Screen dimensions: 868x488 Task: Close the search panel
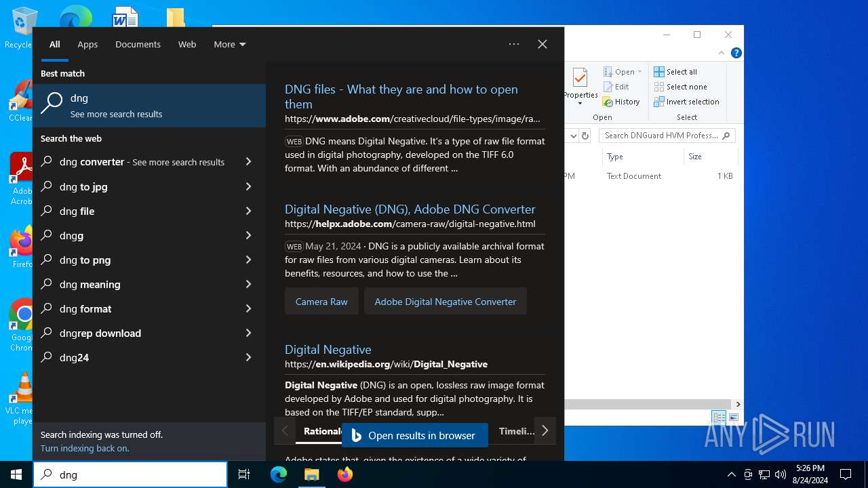click(542, 44)
